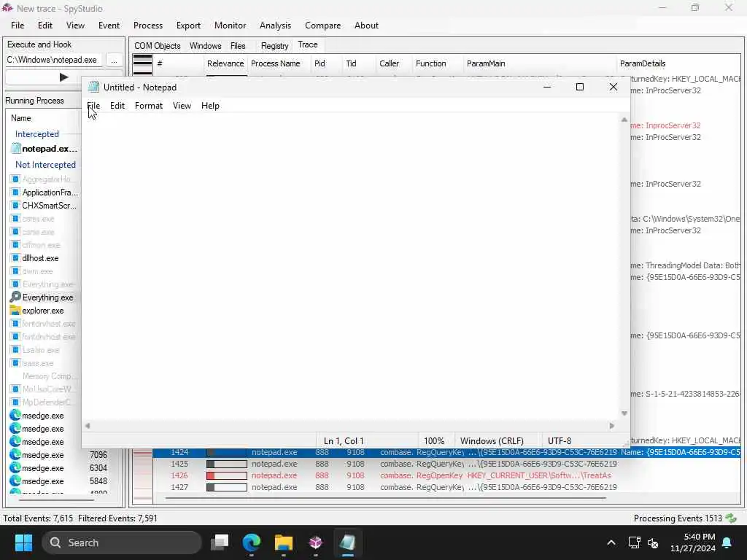Open the Windows Start menu
Viewport: 747px width, 560px height.
pyautogui.click(x=23, y=542)
